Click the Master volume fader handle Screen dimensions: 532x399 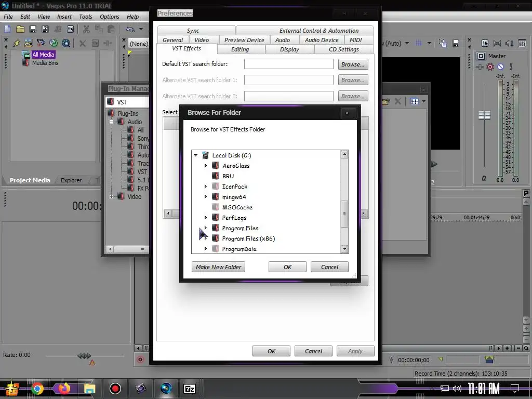pos(484,115)
